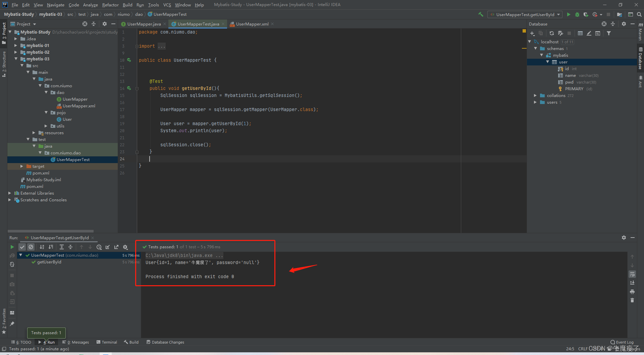The width and height of the screenshot is (644, 355).
Task: Expand External Libraries node
Action: [x=9, y=193]
